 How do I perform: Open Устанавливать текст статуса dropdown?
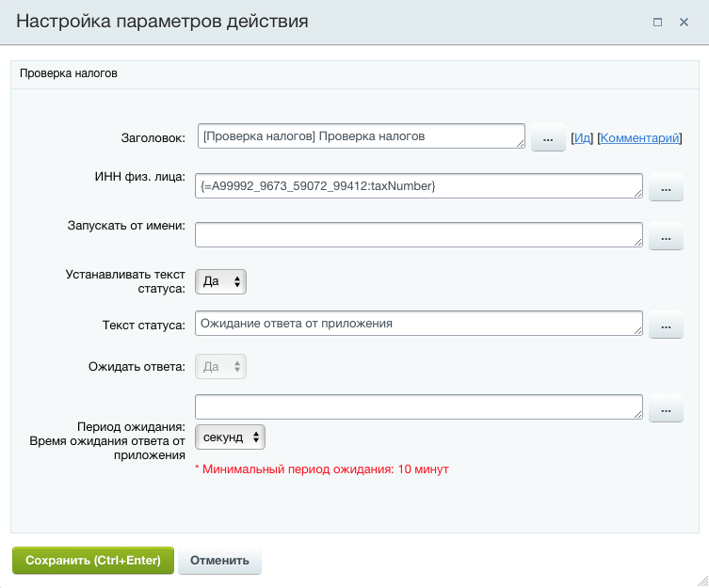pos(220,281)
